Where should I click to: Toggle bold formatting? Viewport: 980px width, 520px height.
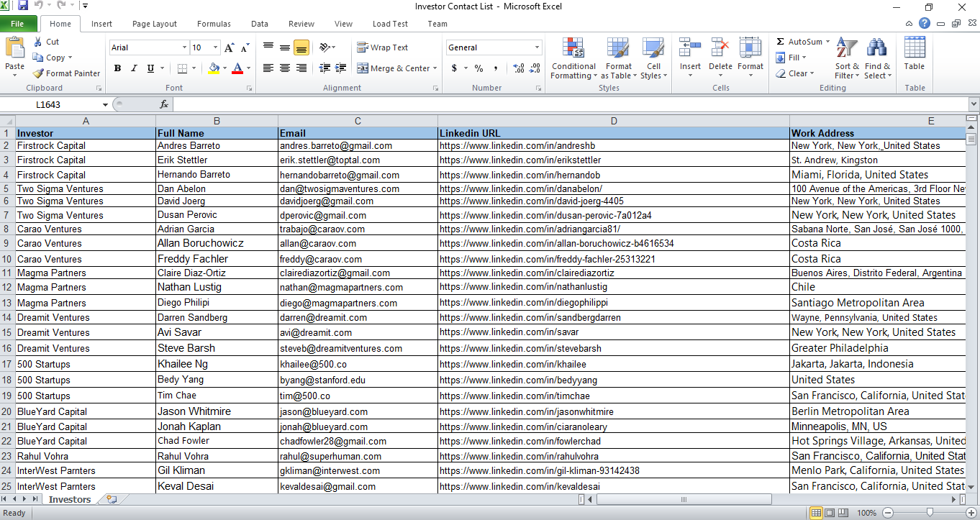click(x=117, y=68)
